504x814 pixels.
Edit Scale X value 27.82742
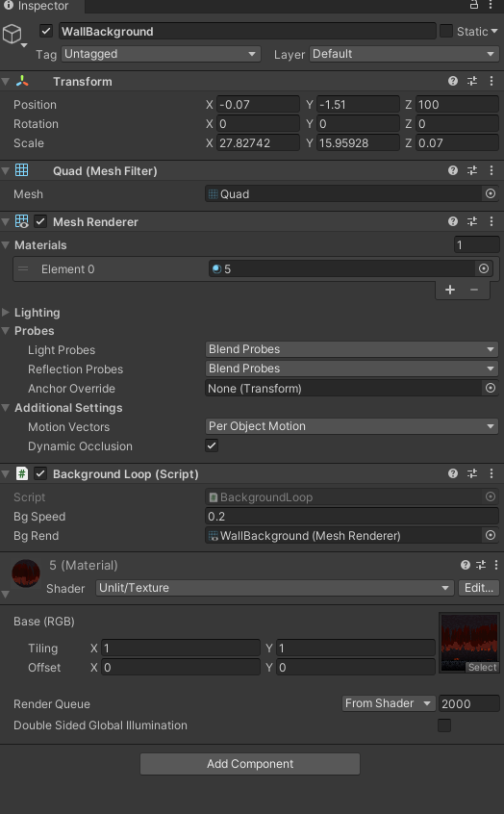point(258,142)
